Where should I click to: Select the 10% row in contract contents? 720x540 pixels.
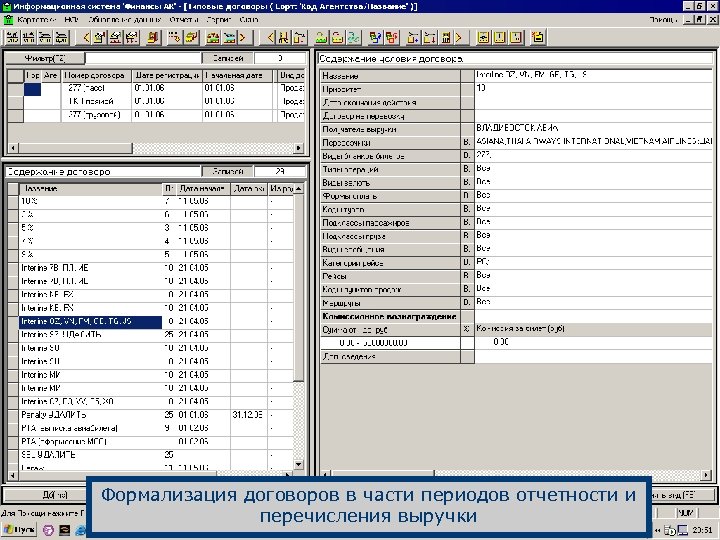pyautogui.click(x=156, y=201)
